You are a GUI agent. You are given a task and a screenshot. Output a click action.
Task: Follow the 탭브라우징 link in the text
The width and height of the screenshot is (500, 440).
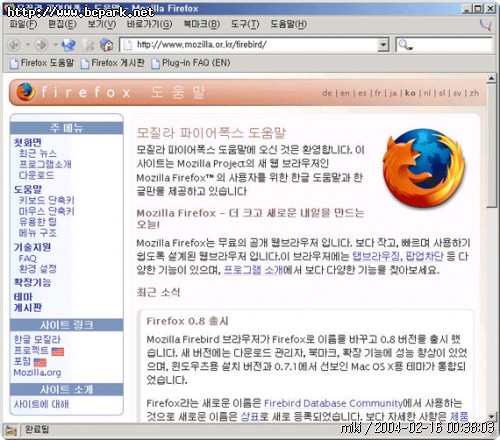point(376,256)
